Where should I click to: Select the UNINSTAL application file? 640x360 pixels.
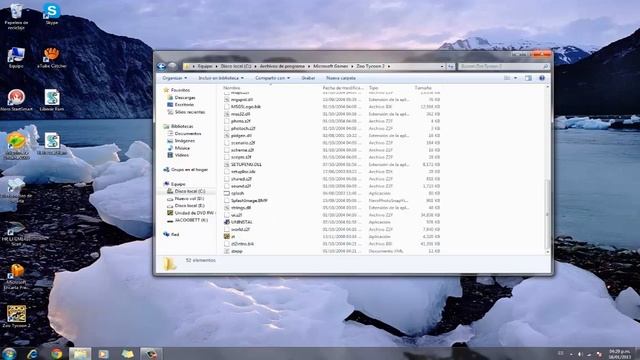tap(241, 222)
